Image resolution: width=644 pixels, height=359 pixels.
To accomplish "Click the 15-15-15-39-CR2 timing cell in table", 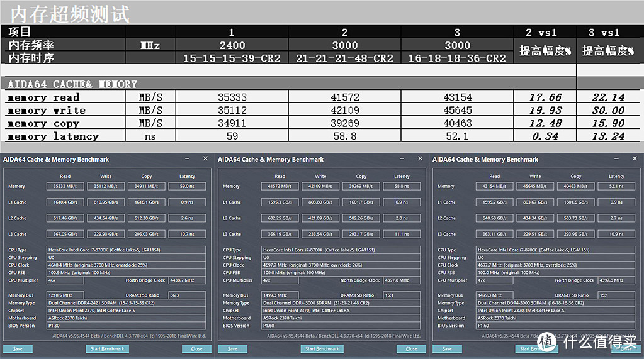I will (232, 58).
